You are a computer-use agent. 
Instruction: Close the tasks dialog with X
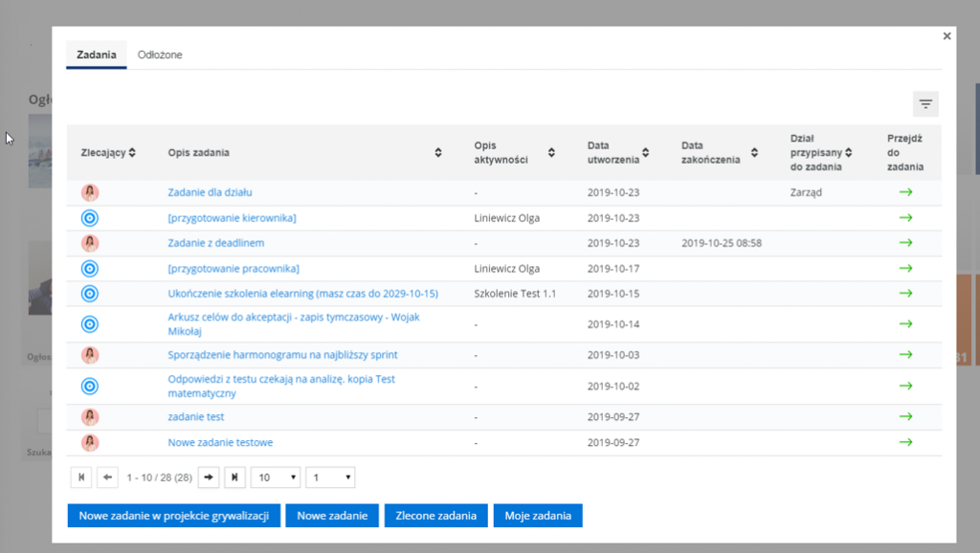click(x=947, y=36)
